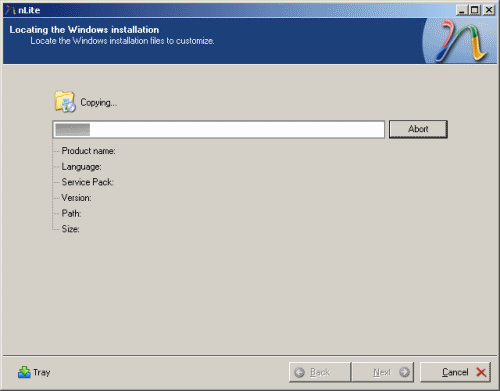Click the Back arrow icon
Screen dimensions: 500x391
click(x=300, y=372)
